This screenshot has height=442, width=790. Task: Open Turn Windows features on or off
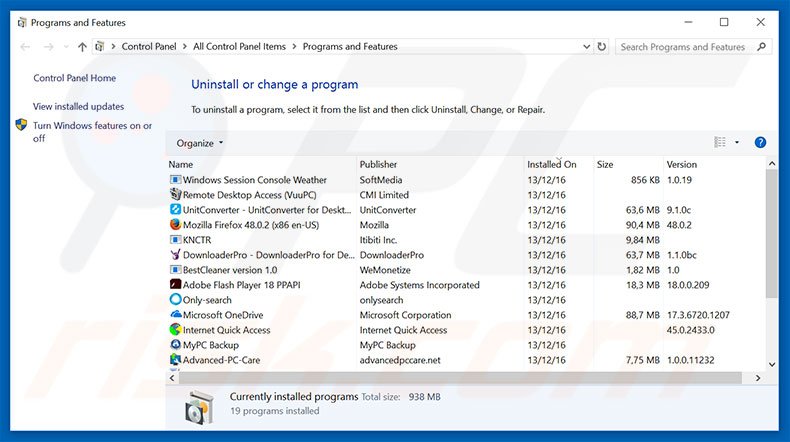pos(92,132)
